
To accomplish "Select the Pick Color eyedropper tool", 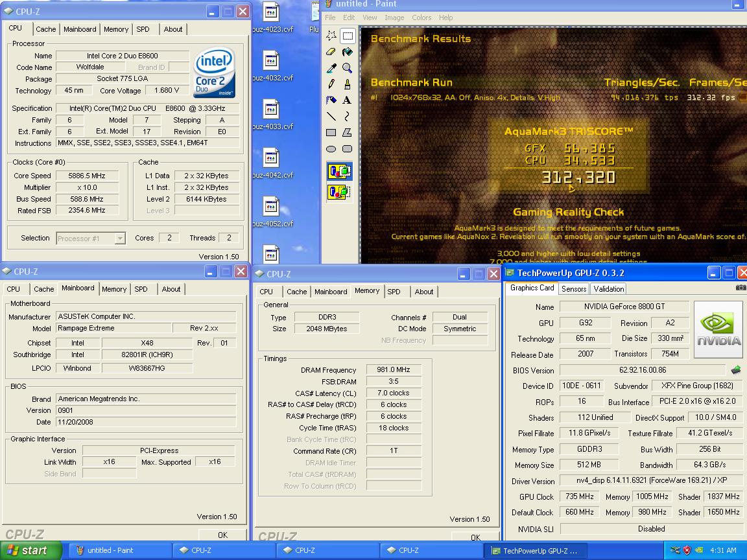I will 331,68.
